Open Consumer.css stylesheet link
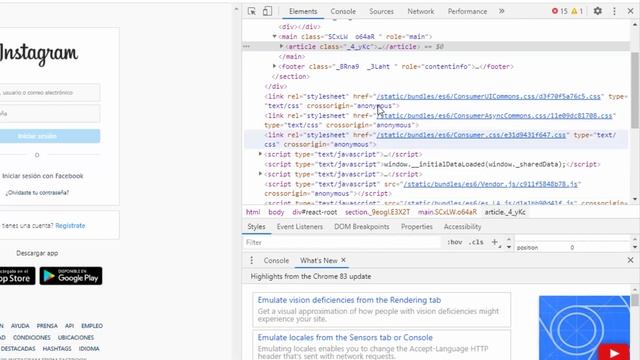 pos(471,135)
